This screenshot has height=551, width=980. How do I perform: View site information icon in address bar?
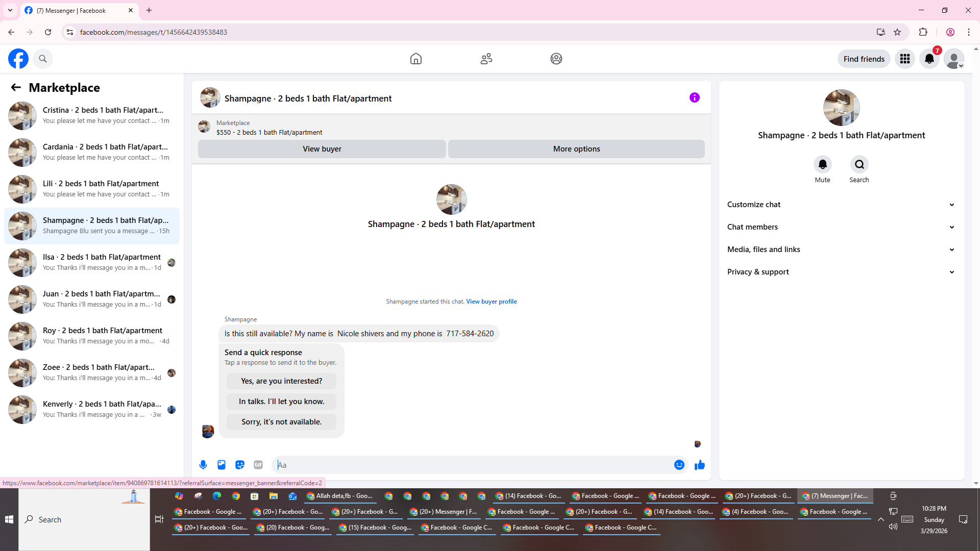tap(70, 32)
